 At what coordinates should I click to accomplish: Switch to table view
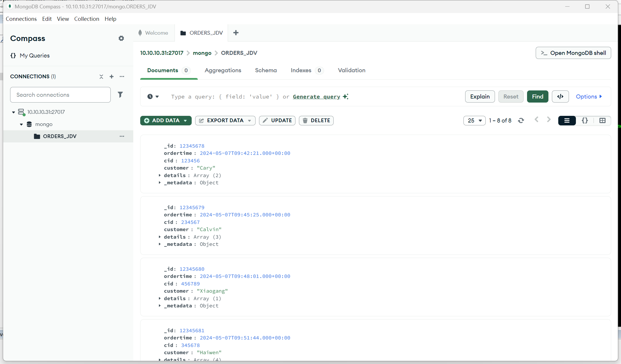[x=602, y=120]
